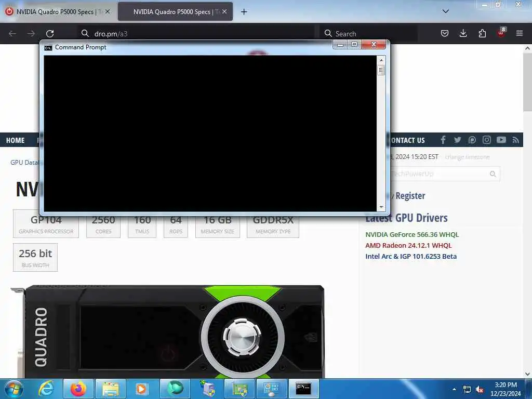Expand the list all tabs chevron
Screen dimensions: 532x399
coord(445,11)
